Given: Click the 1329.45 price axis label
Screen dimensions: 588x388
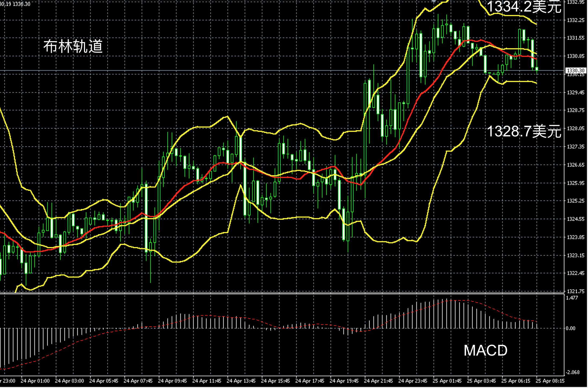Looking at the screenshot, I should [576, 93].
